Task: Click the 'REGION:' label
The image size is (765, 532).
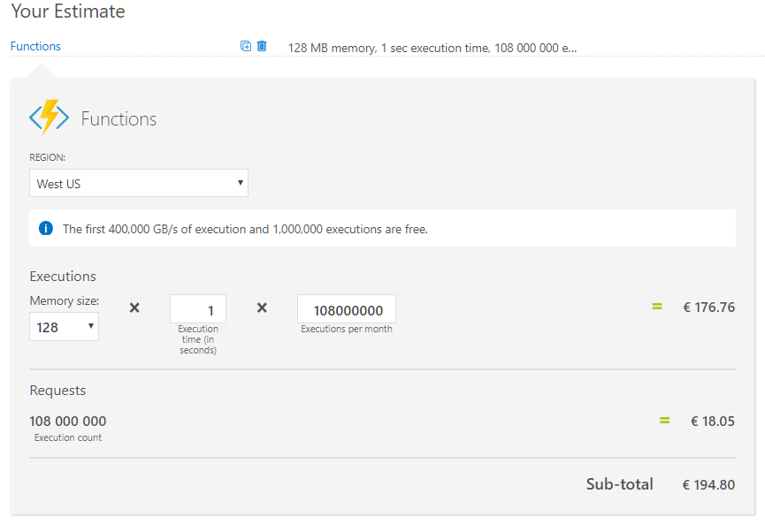Action: point(48,157)
